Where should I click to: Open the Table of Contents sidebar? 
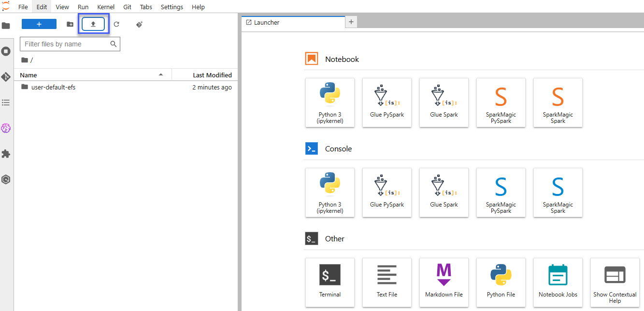point(6,103)
